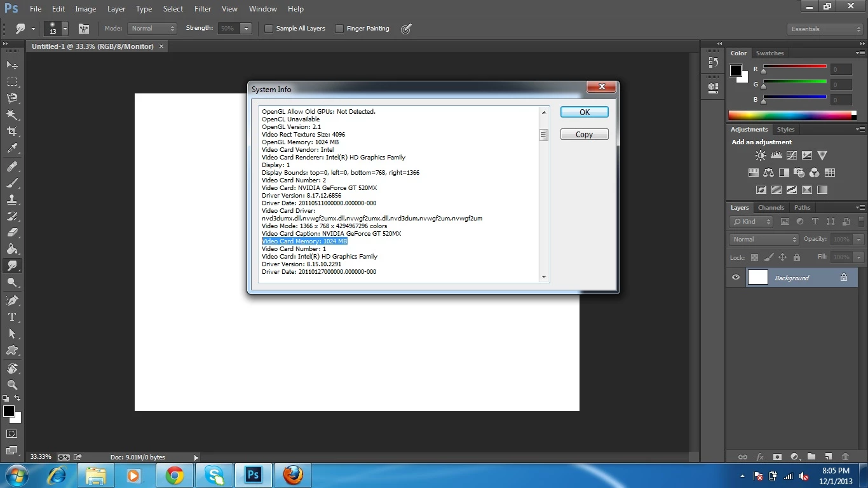This screenshot has width=868, height=488.
Task: Select the Magic Wand tool
Action: [x=12, y=114]
